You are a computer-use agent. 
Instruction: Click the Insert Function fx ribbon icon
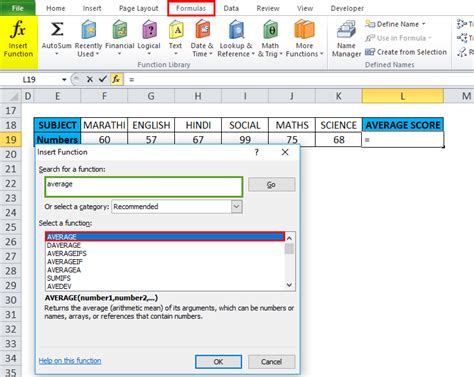[x=18, y=29]
